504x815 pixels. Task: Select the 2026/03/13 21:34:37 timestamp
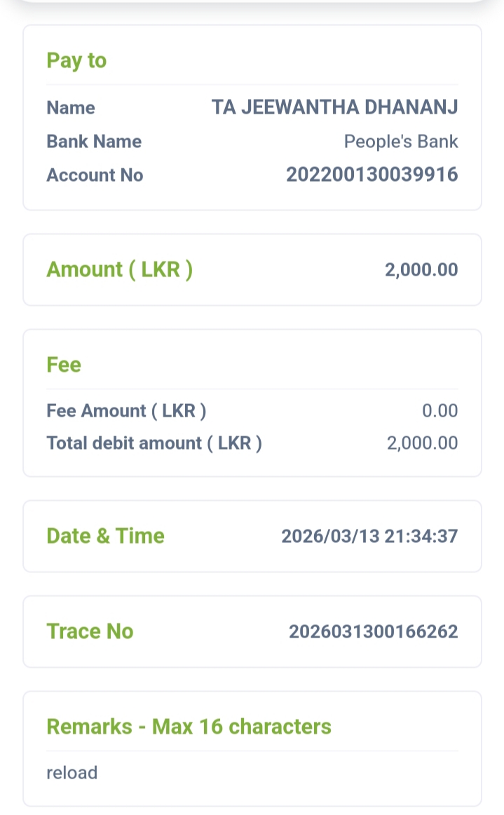(x=369, y=537)
